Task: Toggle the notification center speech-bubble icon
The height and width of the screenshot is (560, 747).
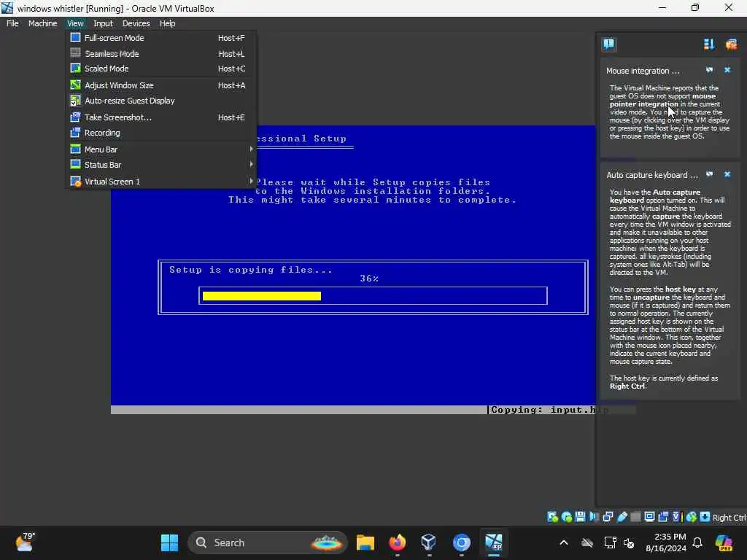Action: coord(608,44)
